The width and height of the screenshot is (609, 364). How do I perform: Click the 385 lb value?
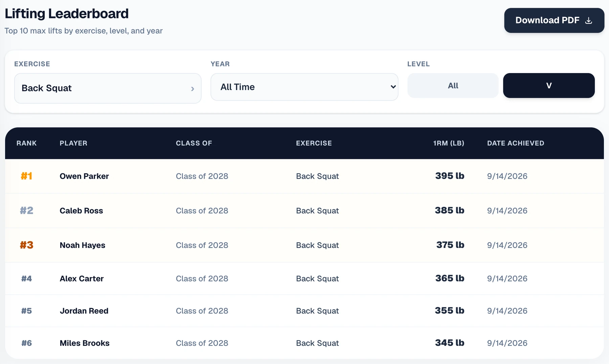tap(450, 210)
